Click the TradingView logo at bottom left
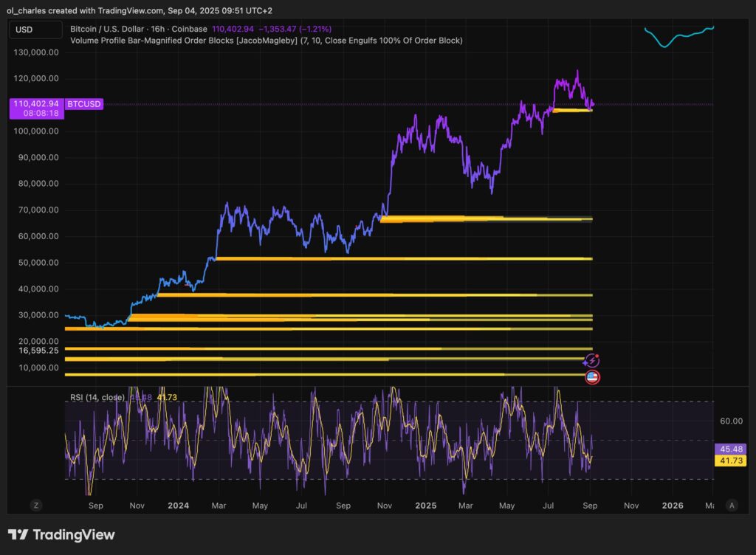Screen dimensions: 756x555 59,534
